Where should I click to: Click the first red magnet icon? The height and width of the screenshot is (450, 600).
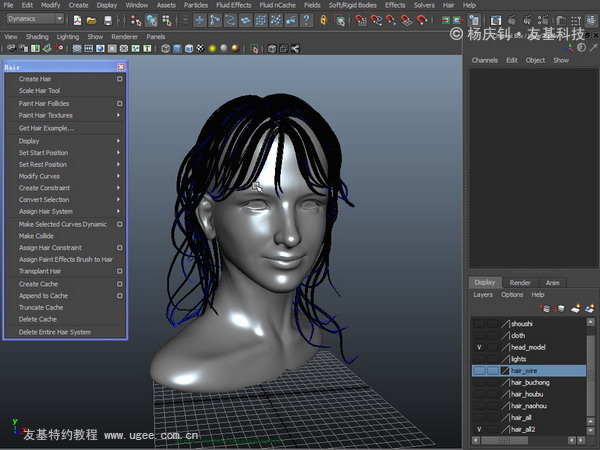tap(360, 20)
